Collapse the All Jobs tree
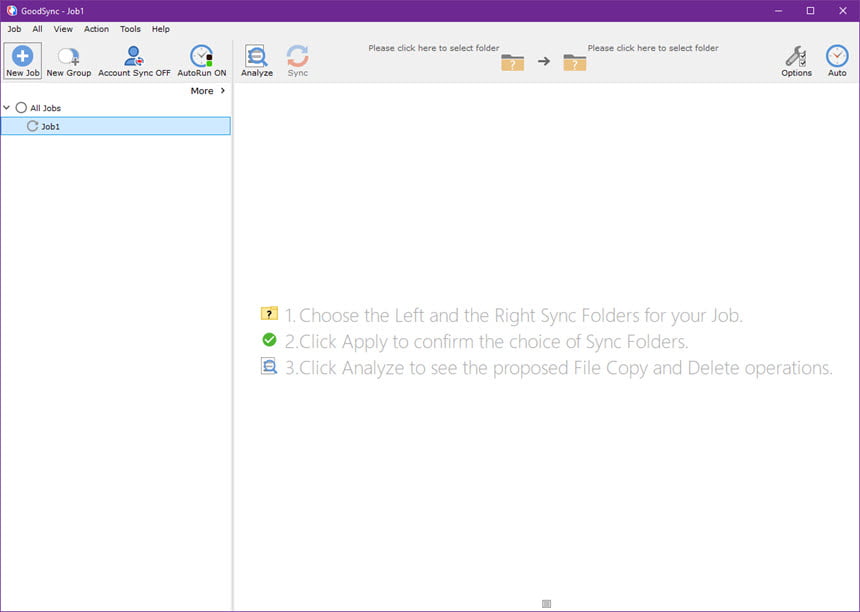Viewport: 860px width, 612px height. click(7, 107)
